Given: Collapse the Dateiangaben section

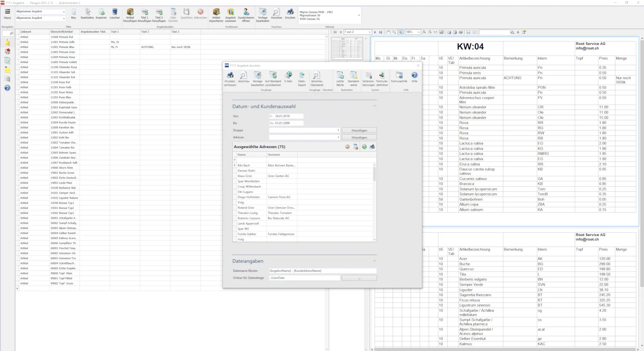Looking at the screenshot, I should [374, 261].
